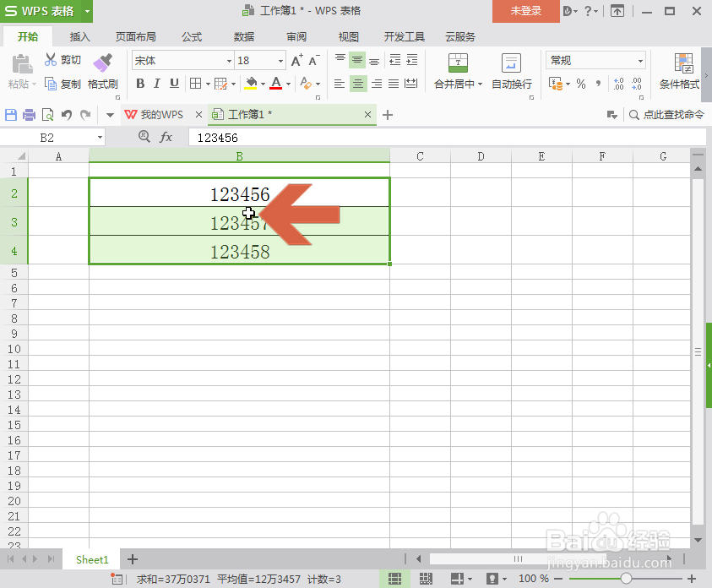The height and width of the screenshot is (588, 712).
Task: Click the table draw border icon
Action: coord(220,84)
